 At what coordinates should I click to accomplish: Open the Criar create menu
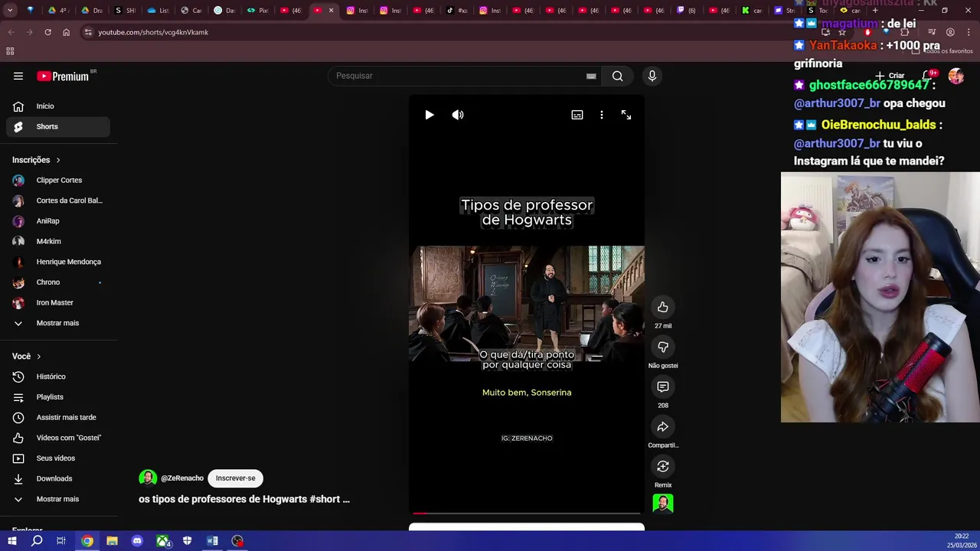(890, 76)
